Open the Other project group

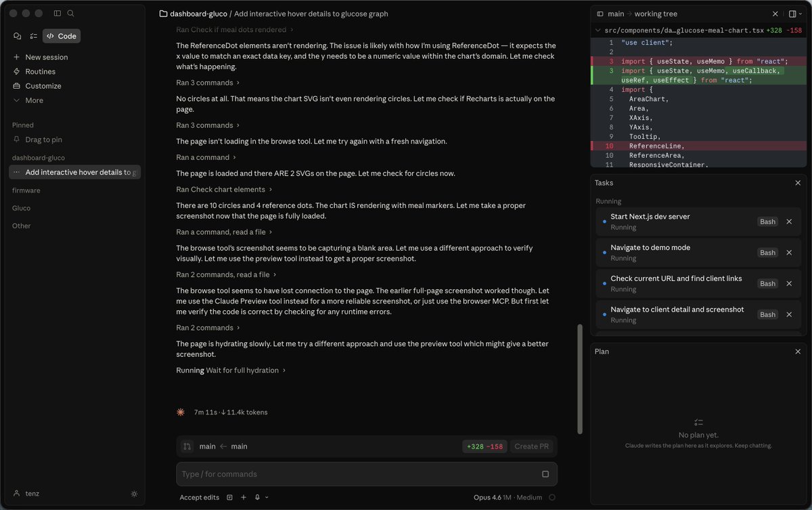pos(21,226)
